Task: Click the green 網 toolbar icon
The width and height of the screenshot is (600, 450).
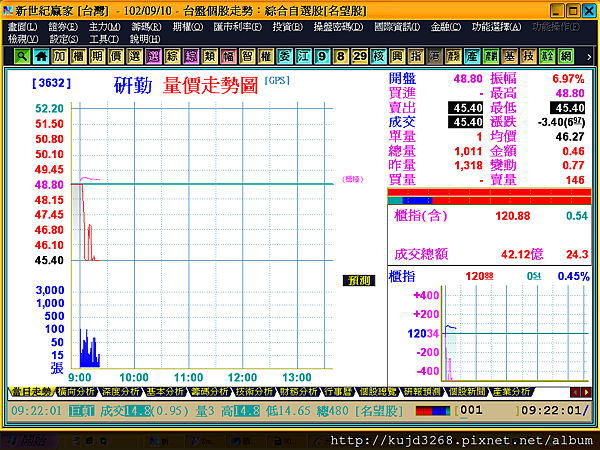Action: point(566,57)
